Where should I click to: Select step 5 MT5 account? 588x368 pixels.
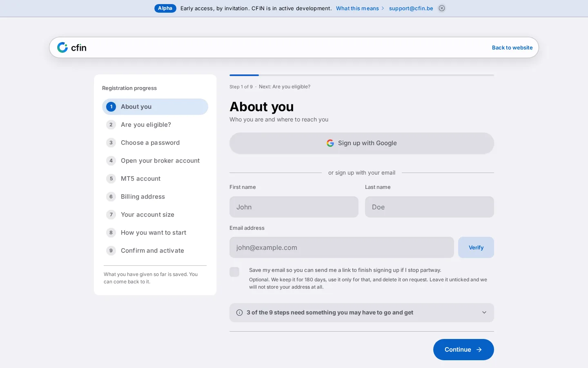tap(155, 179)
